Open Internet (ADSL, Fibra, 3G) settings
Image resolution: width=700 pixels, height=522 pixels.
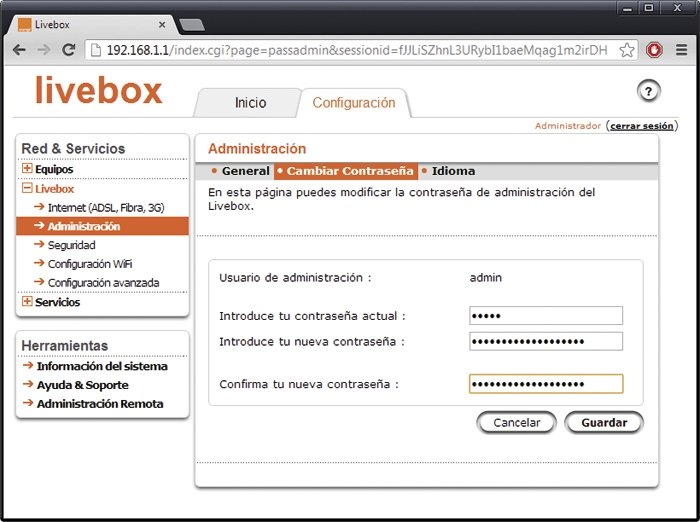click(106, 208)
